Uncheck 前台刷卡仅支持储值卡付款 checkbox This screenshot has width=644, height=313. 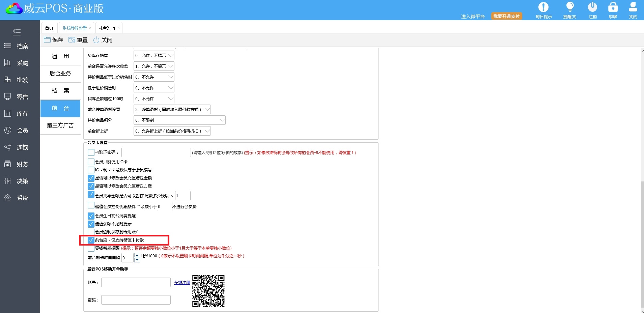click(91, 240)
